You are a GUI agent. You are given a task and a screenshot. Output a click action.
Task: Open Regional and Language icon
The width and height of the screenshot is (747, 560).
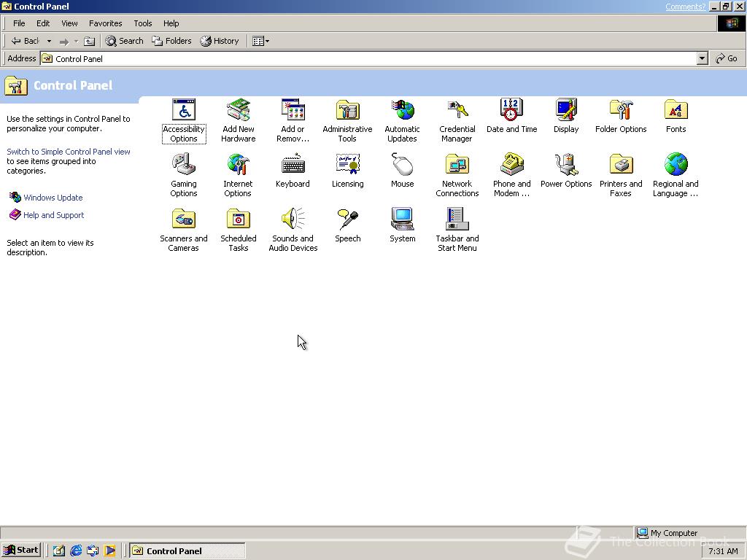click(676, 164)
